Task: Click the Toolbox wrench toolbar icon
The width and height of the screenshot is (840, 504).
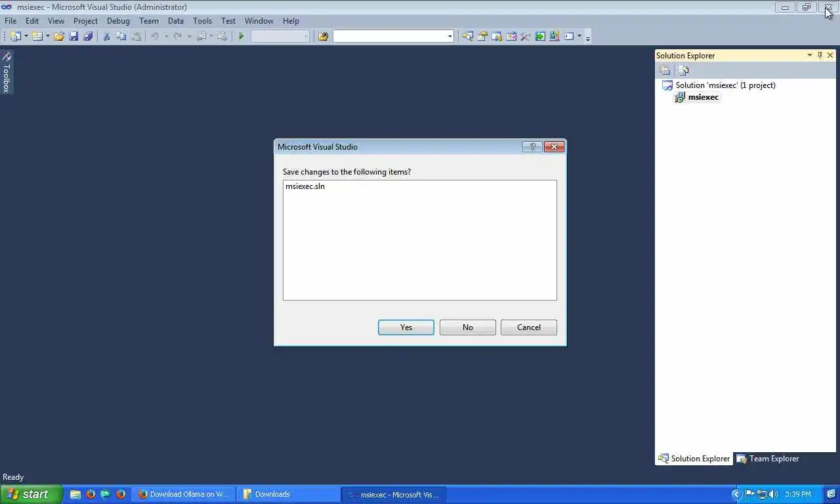Action: coord(526,36)
